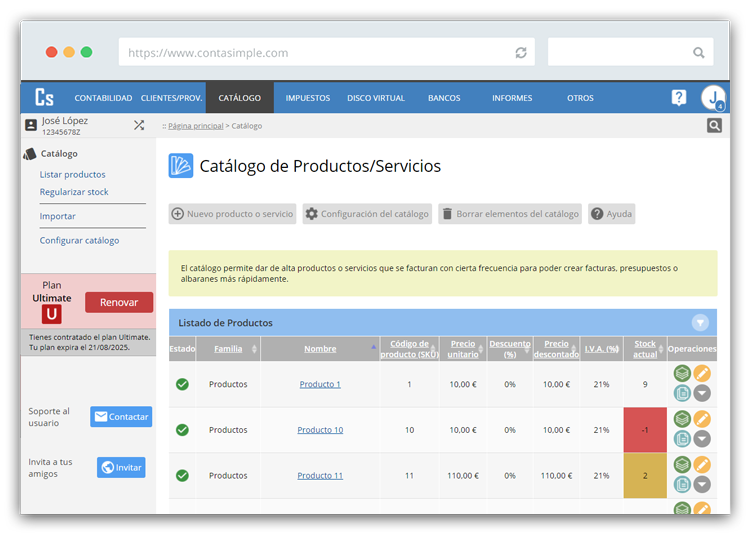
Task: Click the blue copy icon for Producto 11
Action: point(682,484)
